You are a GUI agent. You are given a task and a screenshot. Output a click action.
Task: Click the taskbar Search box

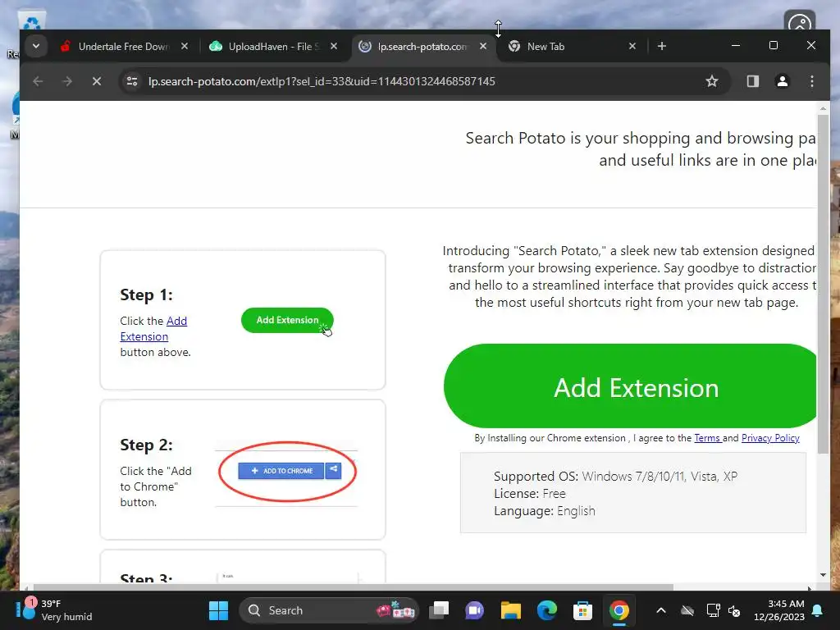(328, 610)
